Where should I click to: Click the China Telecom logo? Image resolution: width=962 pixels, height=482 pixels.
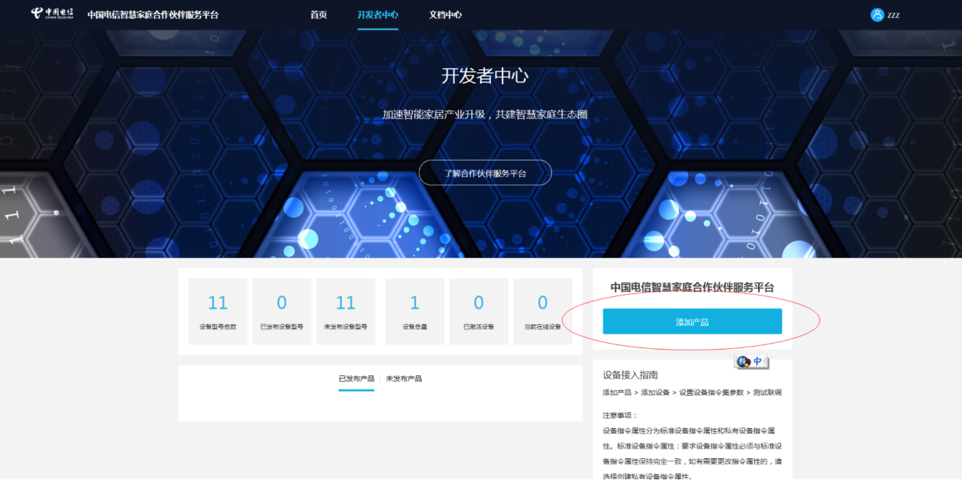[x=52, y=14]
